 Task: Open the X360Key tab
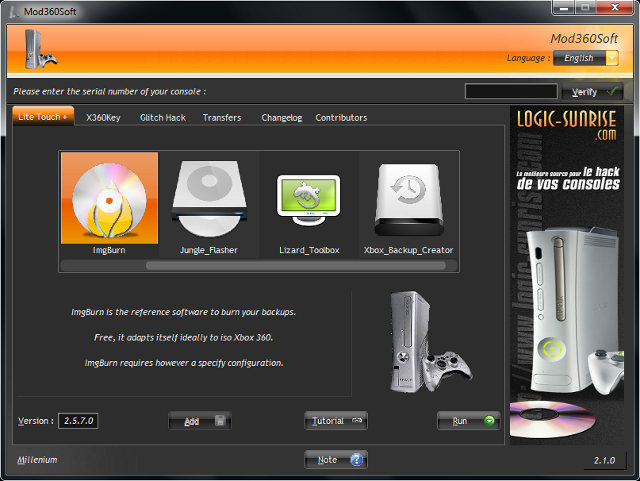(x=103, y=118)
